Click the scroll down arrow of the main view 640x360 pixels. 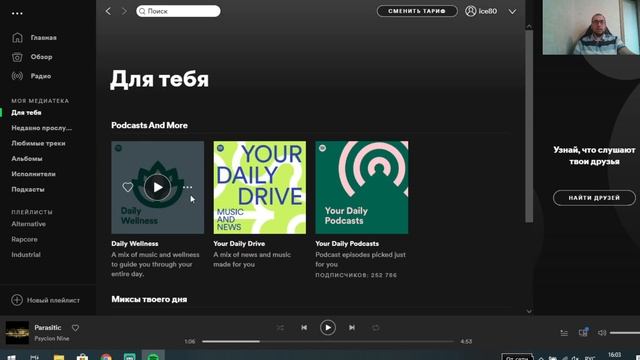pyautogui.click(x=529, y=311)
